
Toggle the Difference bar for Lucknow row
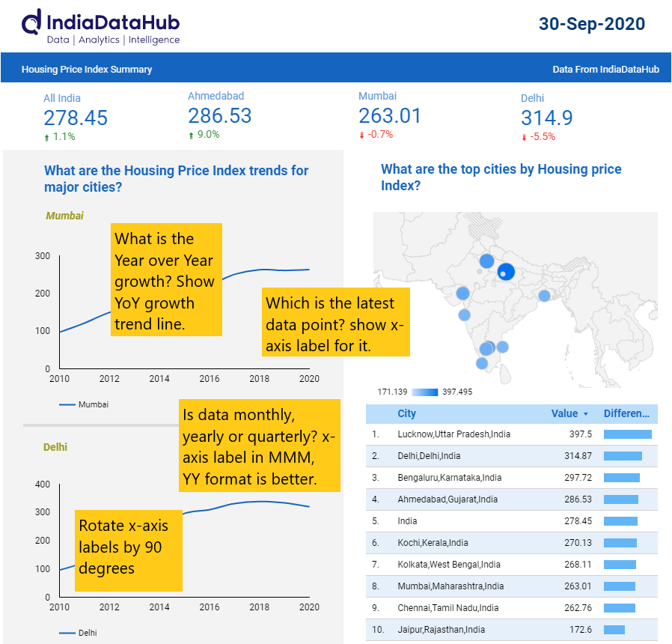click(x=627, y=433)
